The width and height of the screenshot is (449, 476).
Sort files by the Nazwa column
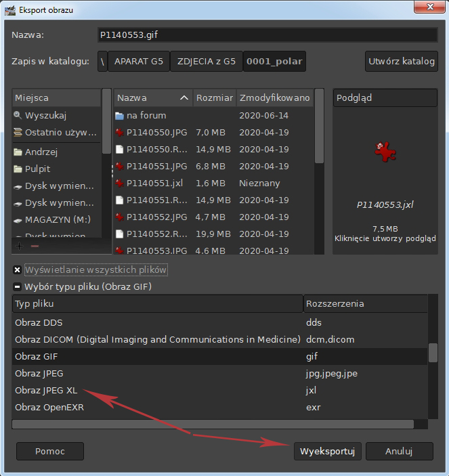(x=152, y=98)
